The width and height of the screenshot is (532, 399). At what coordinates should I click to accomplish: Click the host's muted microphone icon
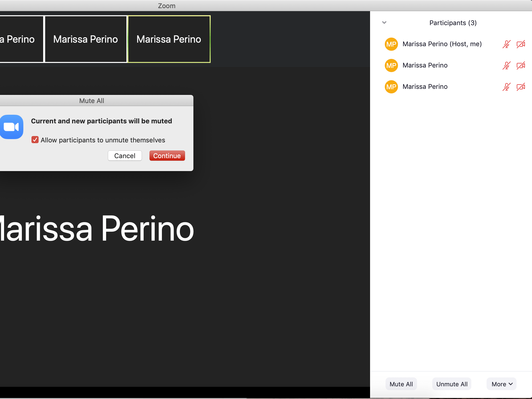coord(506,44)
